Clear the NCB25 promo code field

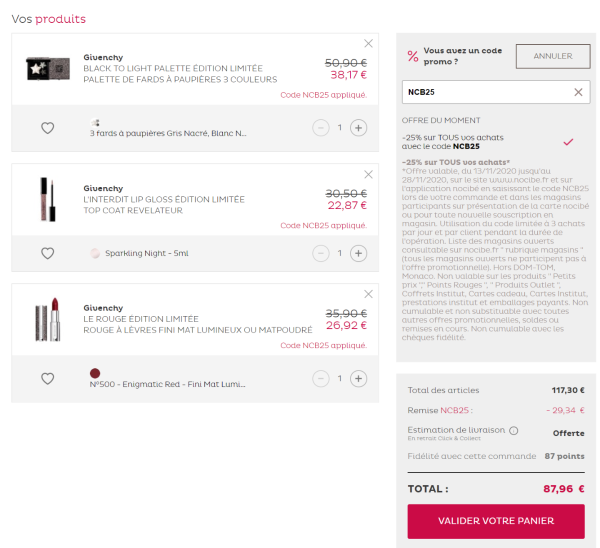(578, 92)
